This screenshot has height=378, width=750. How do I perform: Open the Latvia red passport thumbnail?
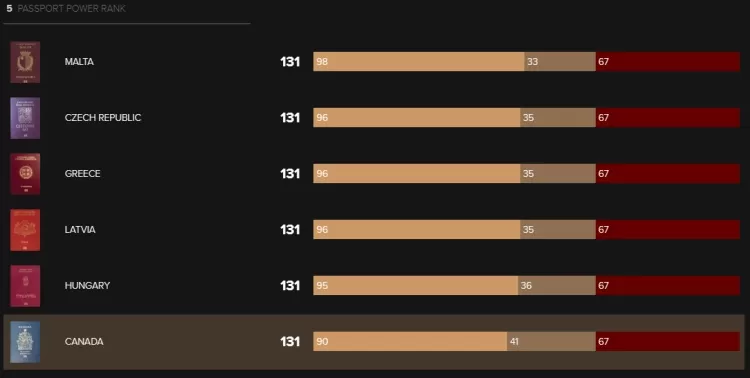[x=25, y=230]
